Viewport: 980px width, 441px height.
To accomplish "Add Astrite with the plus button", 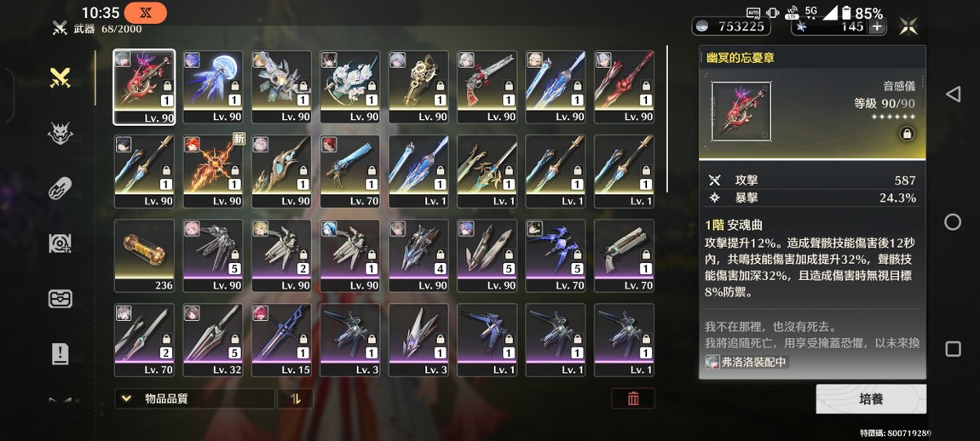I will click(878, 26).
